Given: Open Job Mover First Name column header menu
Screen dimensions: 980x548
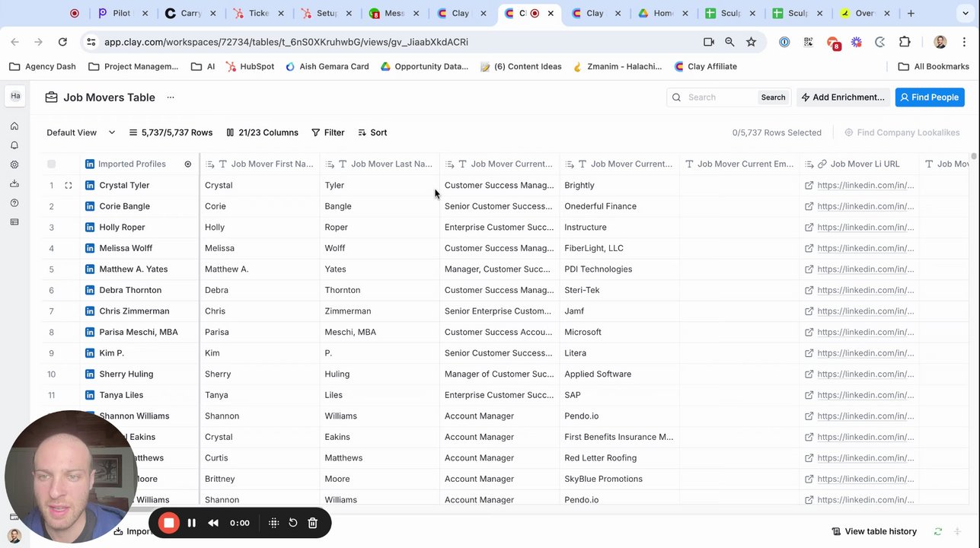Looking at the screenshot, I should click(x=260, y=164).
